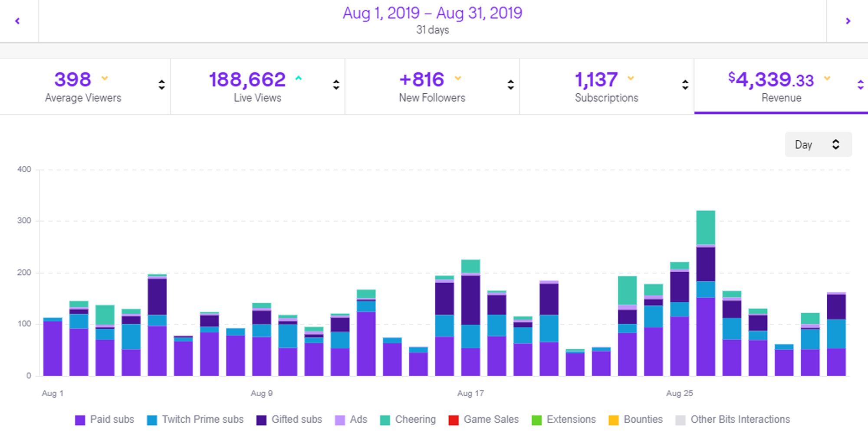Image resolution: width=868 pixels, height=434 pixels.
Task: Click the Subscriptions down-trend indicator
Action: pos(631,78)
